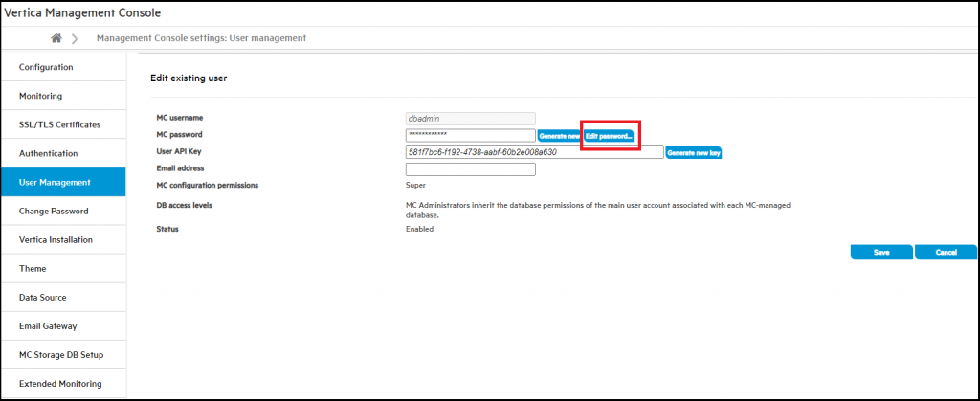Click Generate new password button
This screenshot has height=401, width=980.
559,136
